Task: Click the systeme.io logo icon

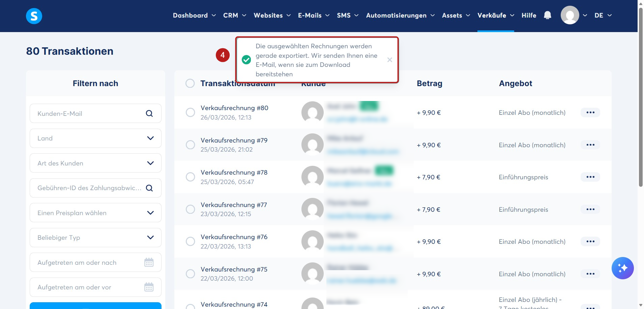Action: [34, 16]
